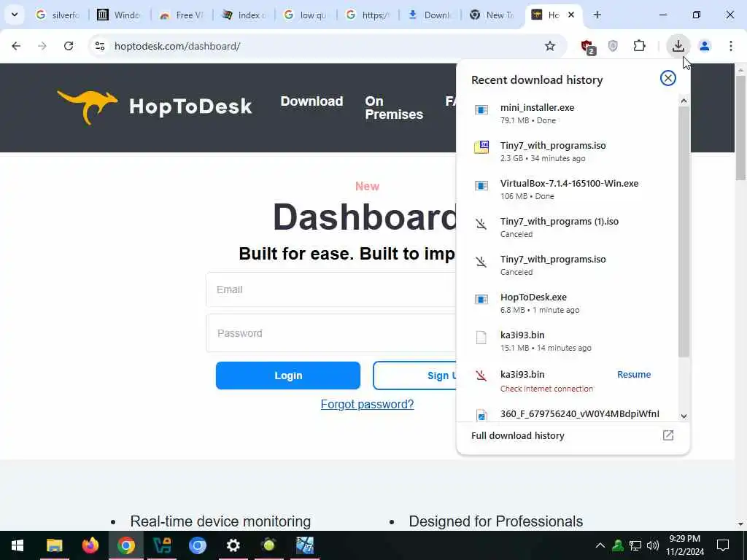This screenshot has width=747, height=560.
Task: Click the download list scrollbar thumb
Action: pyautogui.click(x=684, y=231)
